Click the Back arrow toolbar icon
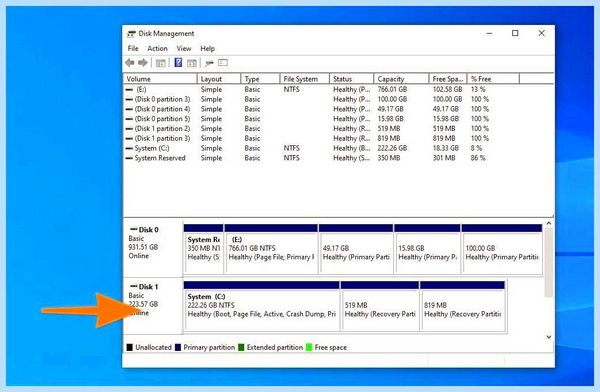 [x=130, y=63]
